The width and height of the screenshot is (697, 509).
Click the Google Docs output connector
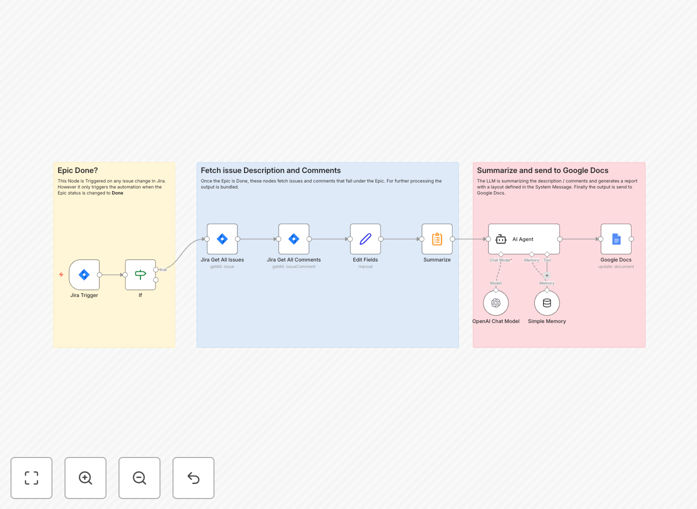click(x=631, y=239)
